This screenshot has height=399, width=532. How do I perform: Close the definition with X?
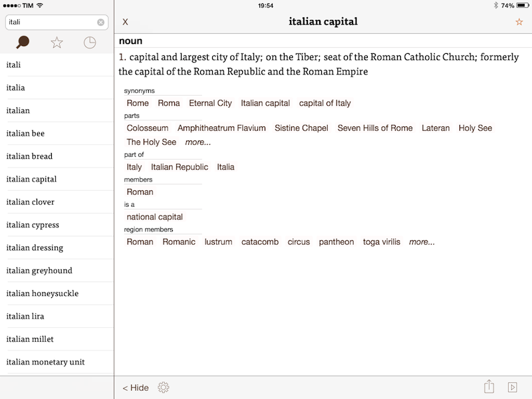pos(125,22)
